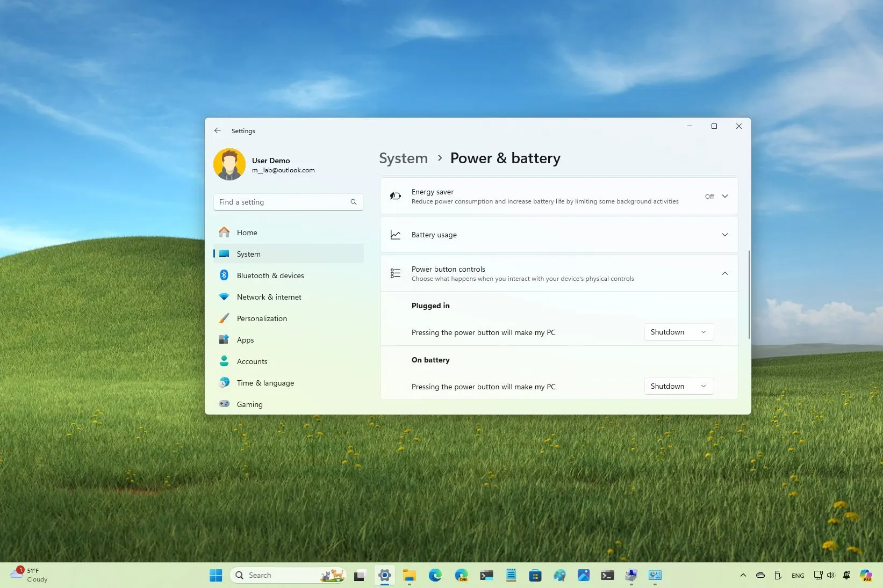Switch to the Gaming settings page
883x588 pixels.
click(249, 404)
